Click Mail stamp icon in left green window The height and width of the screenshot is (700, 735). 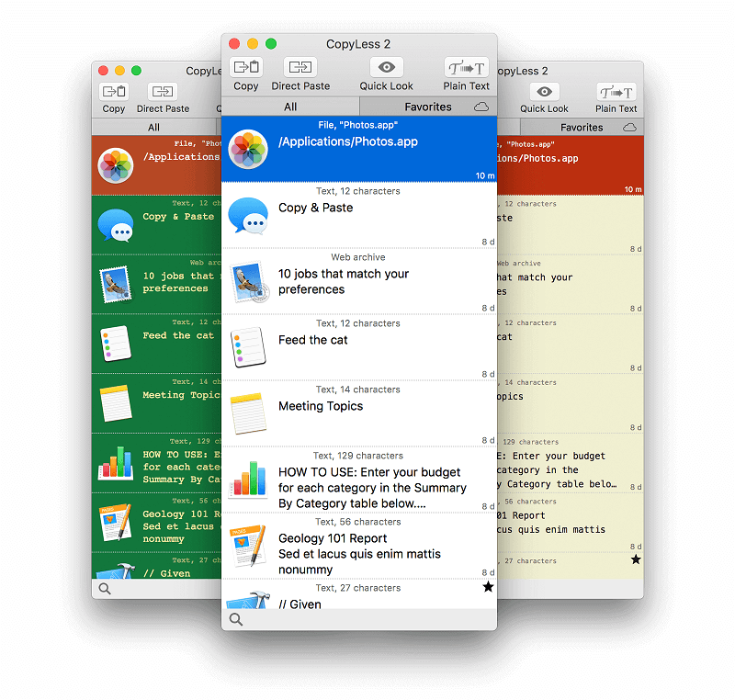pyautogui.click(x=116, y=285)
